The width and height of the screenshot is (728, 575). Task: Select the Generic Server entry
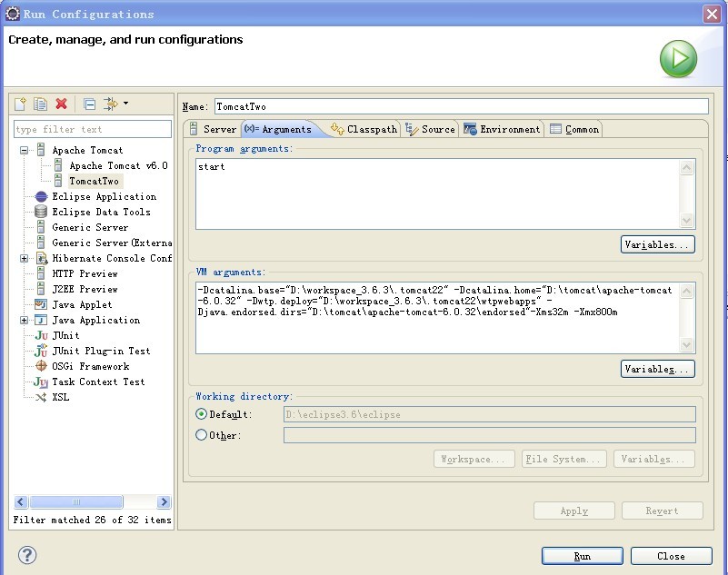[90, 227]
